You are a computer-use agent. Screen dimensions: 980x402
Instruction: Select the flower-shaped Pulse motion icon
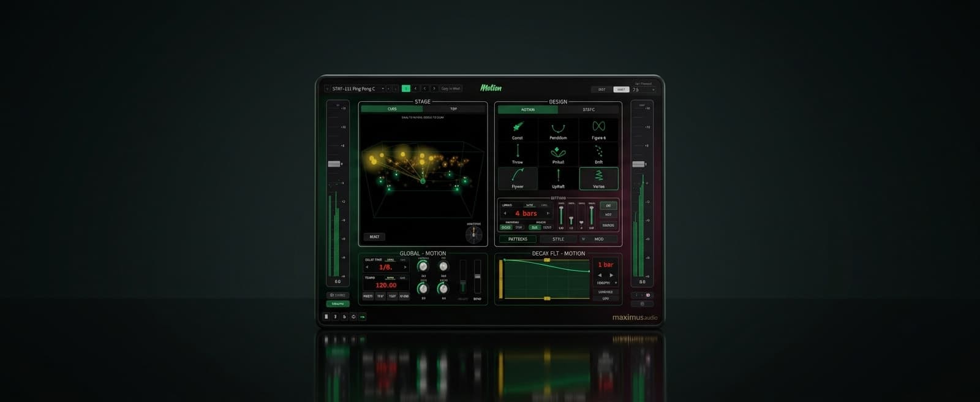pos(558,151)
